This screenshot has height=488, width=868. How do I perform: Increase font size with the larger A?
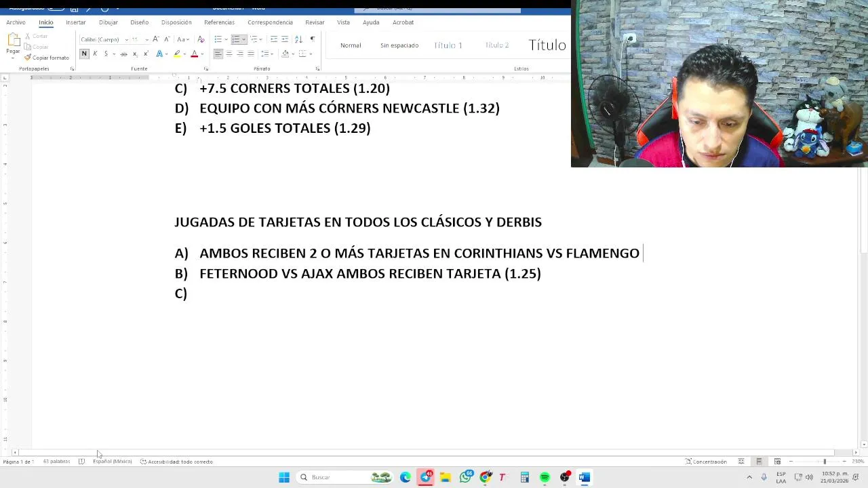pos(156,39)
